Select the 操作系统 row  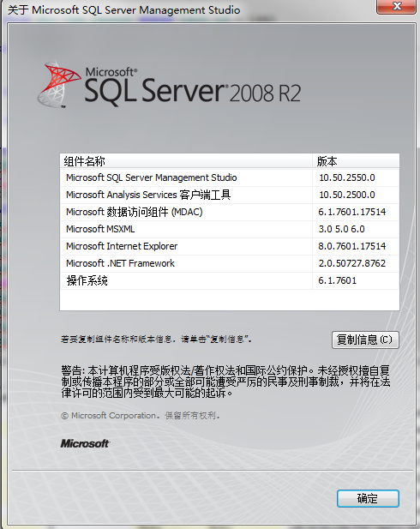[230, 280]
